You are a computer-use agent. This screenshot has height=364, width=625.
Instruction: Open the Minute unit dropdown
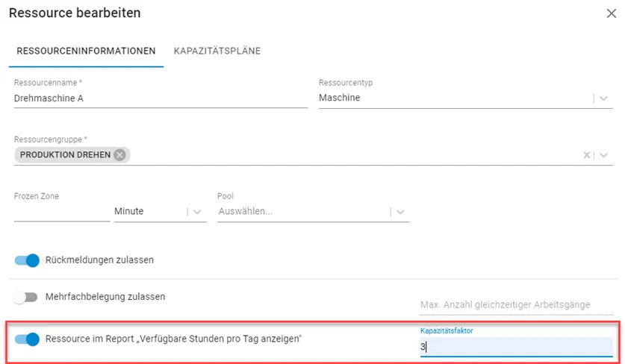tap(161, 212)
